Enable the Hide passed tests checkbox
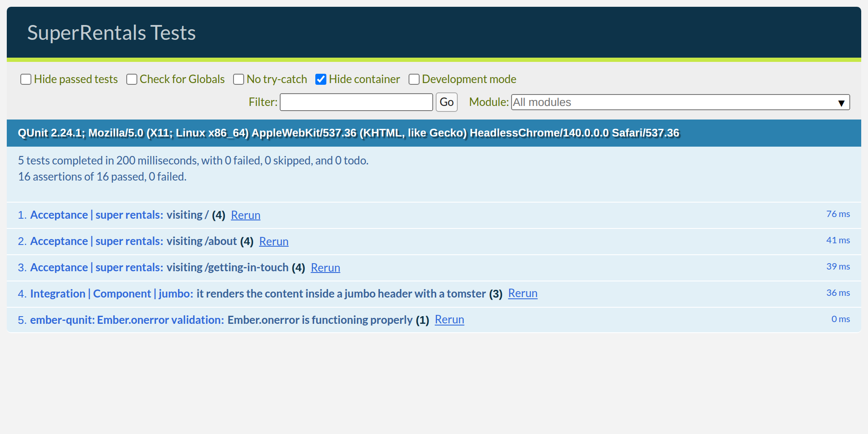This screenshot has height=434, width=868. coord(26,79)
